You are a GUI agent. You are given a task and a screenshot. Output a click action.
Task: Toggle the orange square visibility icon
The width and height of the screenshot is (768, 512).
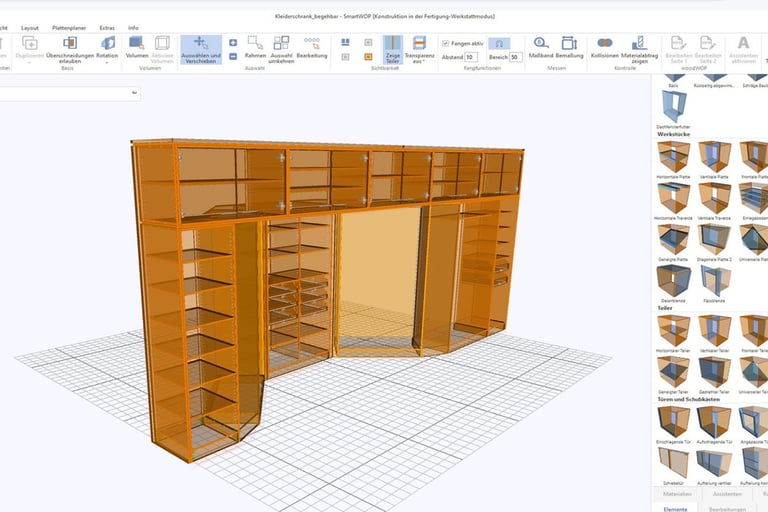[368, 57]
